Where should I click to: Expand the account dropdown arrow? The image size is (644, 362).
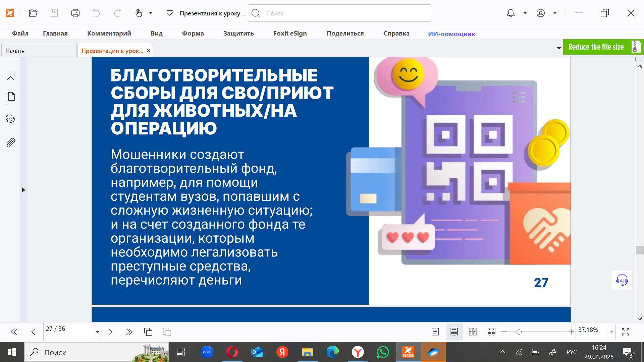click(555, 13)
